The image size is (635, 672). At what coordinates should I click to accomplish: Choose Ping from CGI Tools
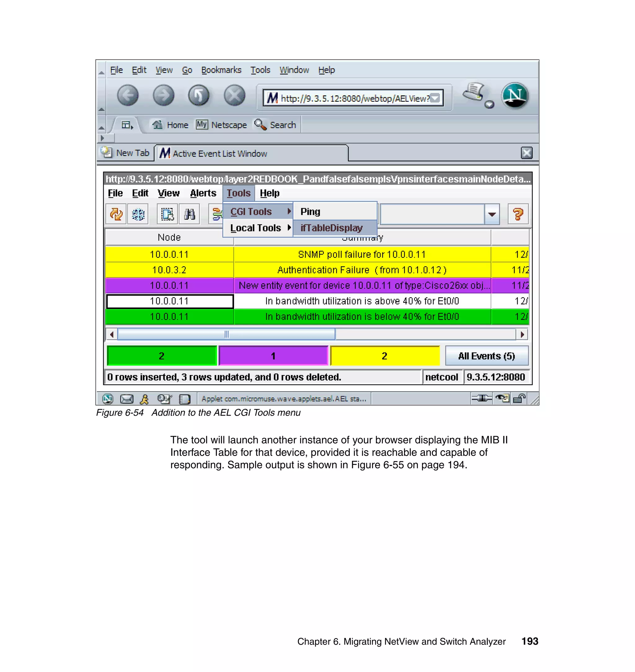[x=335, y=211]
